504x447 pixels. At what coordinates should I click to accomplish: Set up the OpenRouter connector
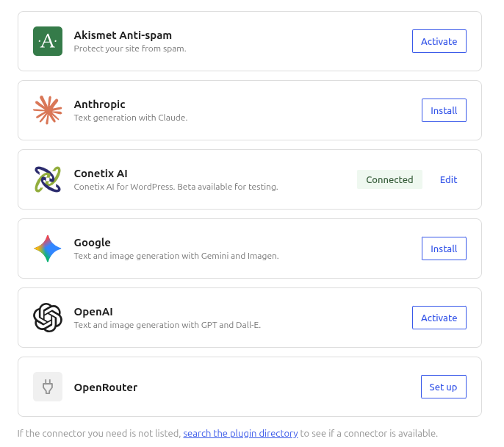tap(444, 387)
